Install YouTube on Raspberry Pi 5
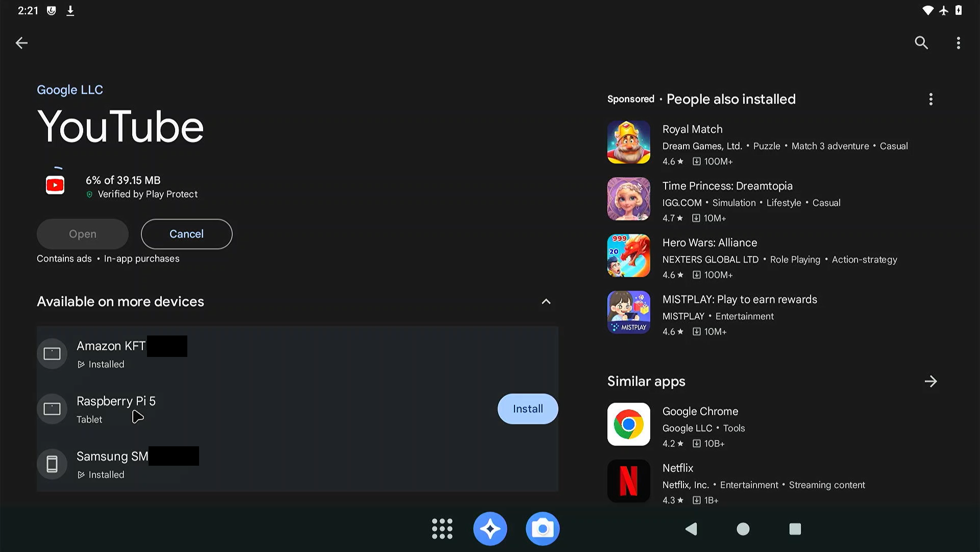This screenshot has height=552, width=980. click(527, 409)
